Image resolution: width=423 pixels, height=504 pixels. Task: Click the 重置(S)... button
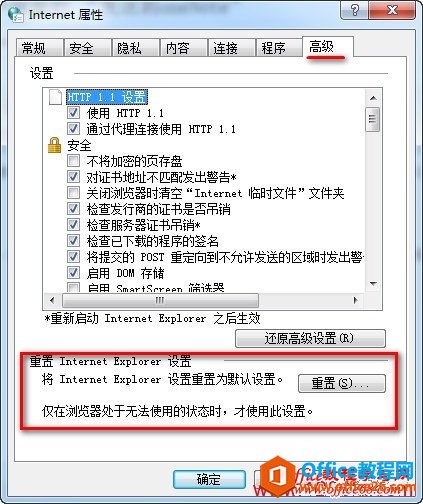click(342, 383)
